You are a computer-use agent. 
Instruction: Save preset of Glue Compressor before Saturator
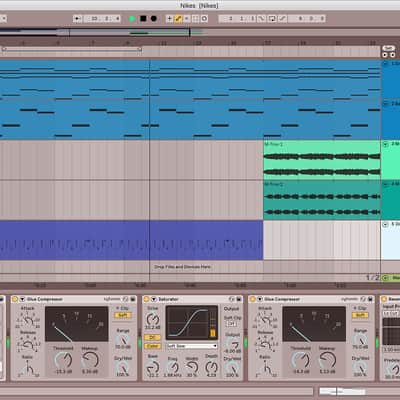point(133,299)
